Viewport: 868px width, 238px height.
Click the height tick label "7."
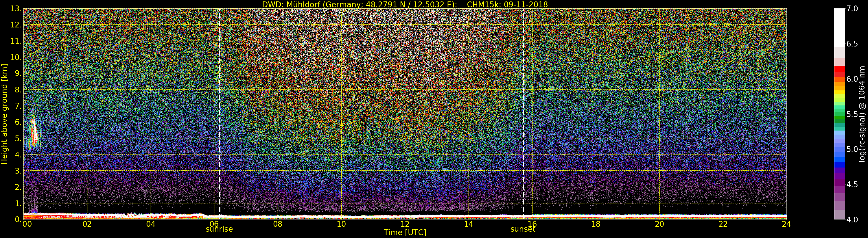(18, 106)
